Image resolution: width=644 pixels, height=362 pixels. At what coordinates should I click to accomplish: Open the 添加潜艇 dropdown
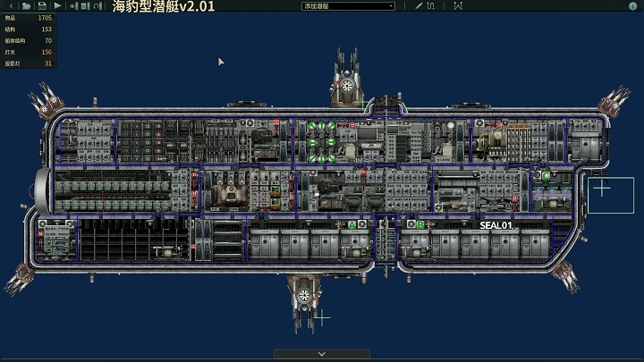[x=348, y=6]
